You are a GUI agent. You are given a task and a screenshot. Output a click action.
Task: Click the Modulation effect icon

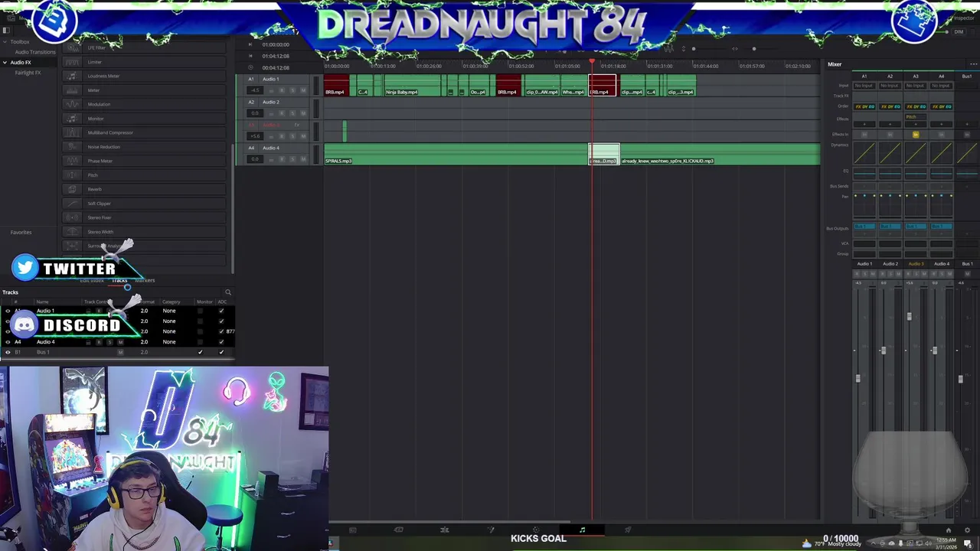click(x=72, y=104)
